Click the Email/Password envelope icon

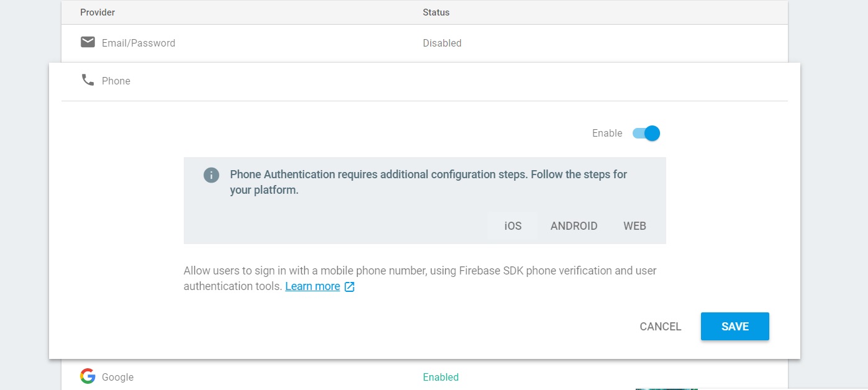point(88,42)
